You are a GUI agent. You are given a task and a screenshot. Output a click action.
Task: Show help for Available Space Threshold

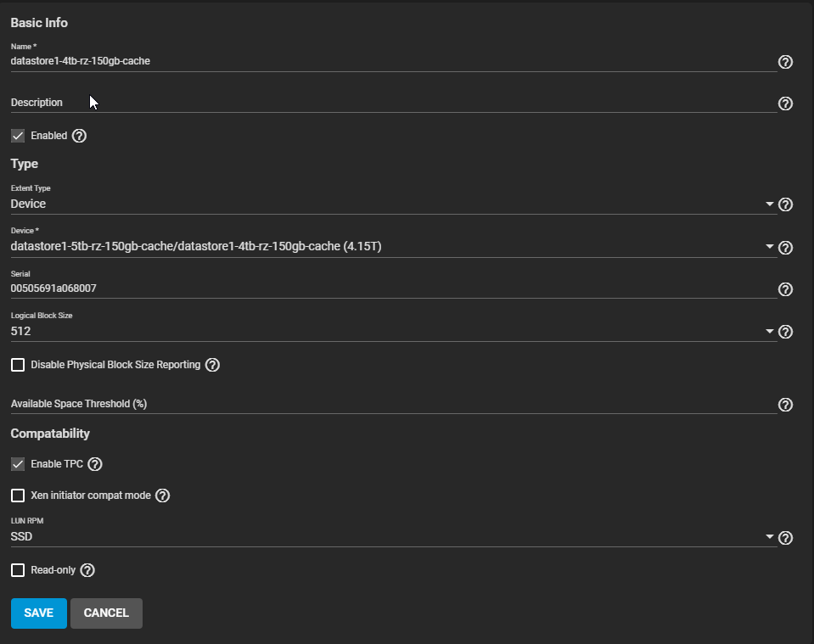[x=785, y=405]
